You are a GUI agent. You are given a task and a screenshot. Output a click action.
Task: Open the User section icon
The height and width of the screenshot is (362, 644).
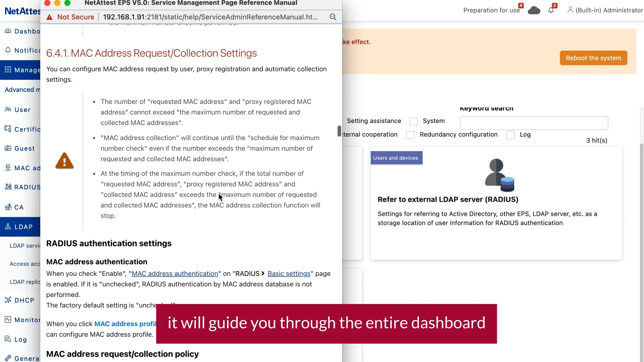pyautogui.click(x=8, y=110)
